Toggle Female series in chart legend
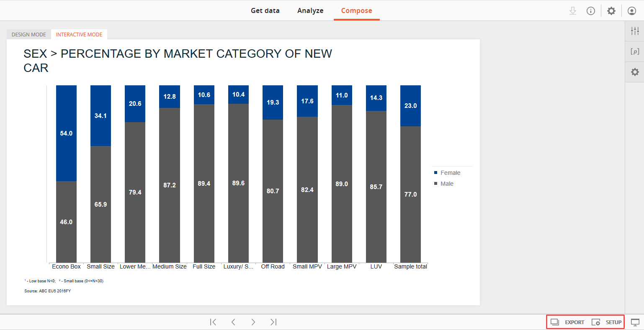This screenshot has width=644, height=330. 450,173
